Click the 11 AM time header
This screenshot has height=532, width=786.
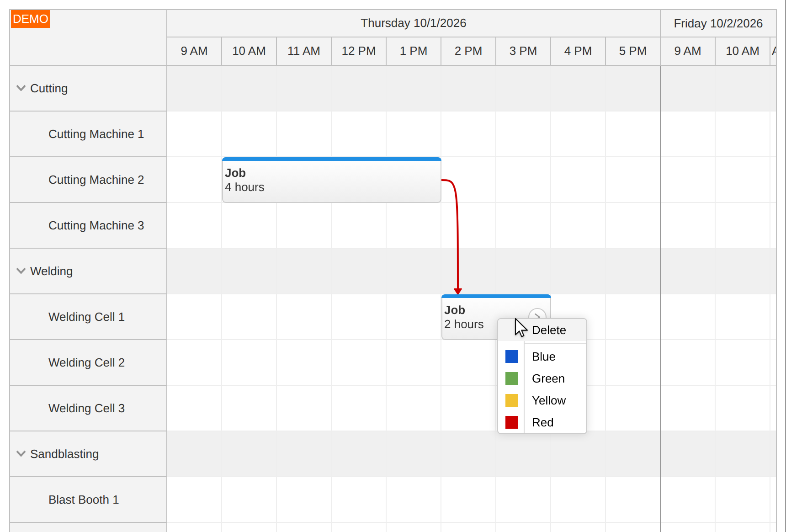[x=304, y=51]
